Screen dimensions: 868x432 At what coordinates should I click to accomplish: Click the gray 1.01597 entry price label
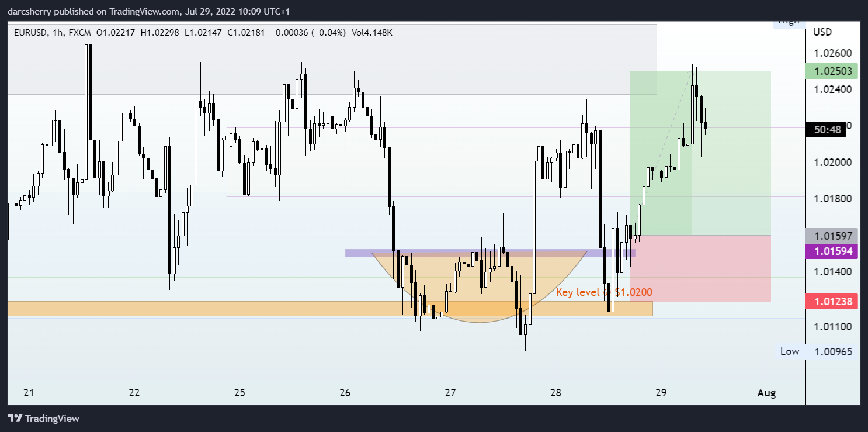[832, 236]
